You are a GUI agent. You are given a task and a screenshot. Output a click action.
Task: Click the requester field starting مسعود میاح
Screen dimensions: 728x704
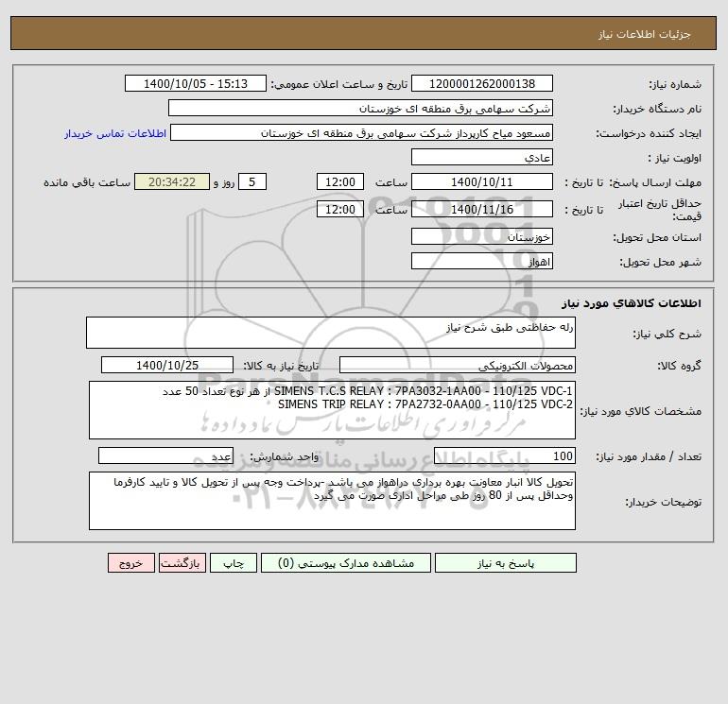(x=361, y=132)
